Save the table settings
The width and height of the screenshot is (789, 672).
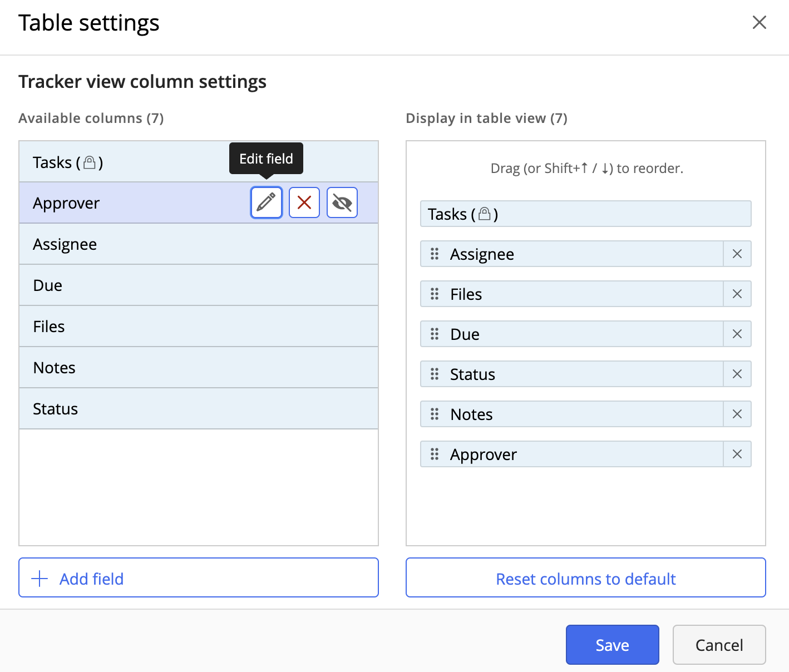click(x=612, y=645)
